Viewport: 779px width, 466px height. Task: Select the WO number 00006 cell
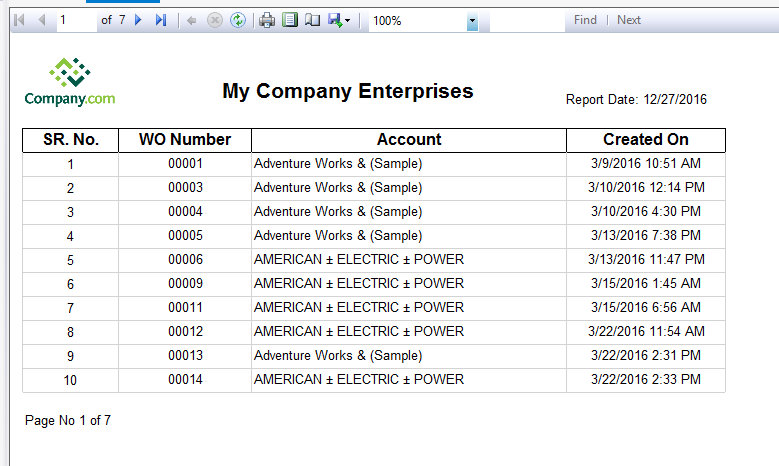click(x=185, y=260)
